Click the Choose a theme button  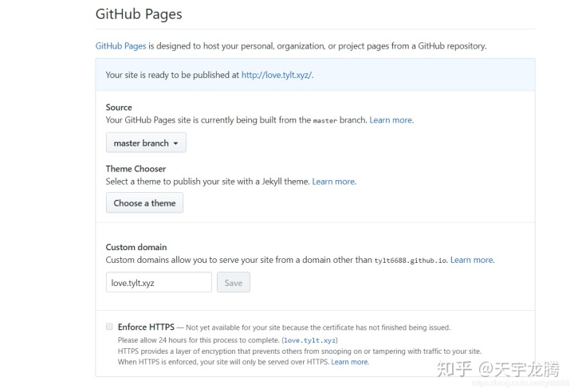click(144, 202)
